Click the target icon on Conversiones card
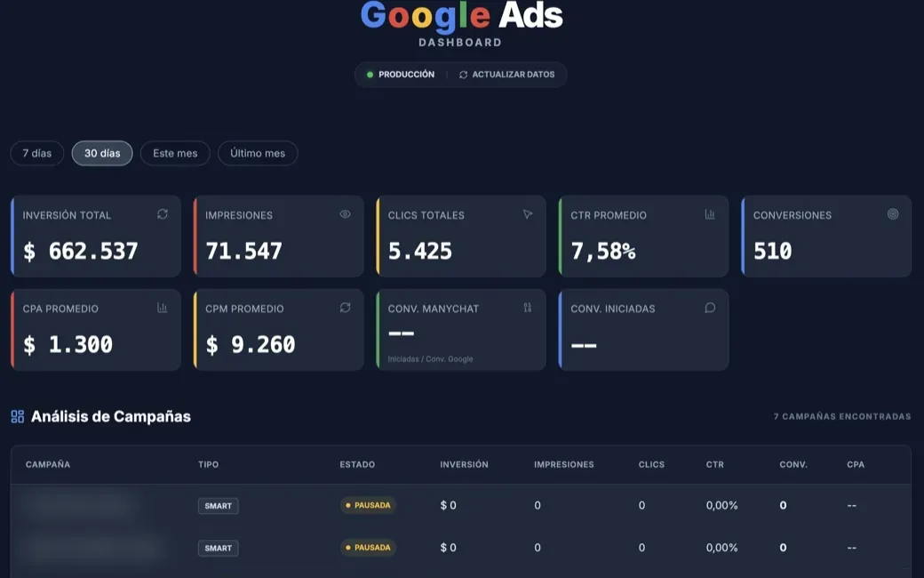This screenshot has width=924, height=578. 893,214
